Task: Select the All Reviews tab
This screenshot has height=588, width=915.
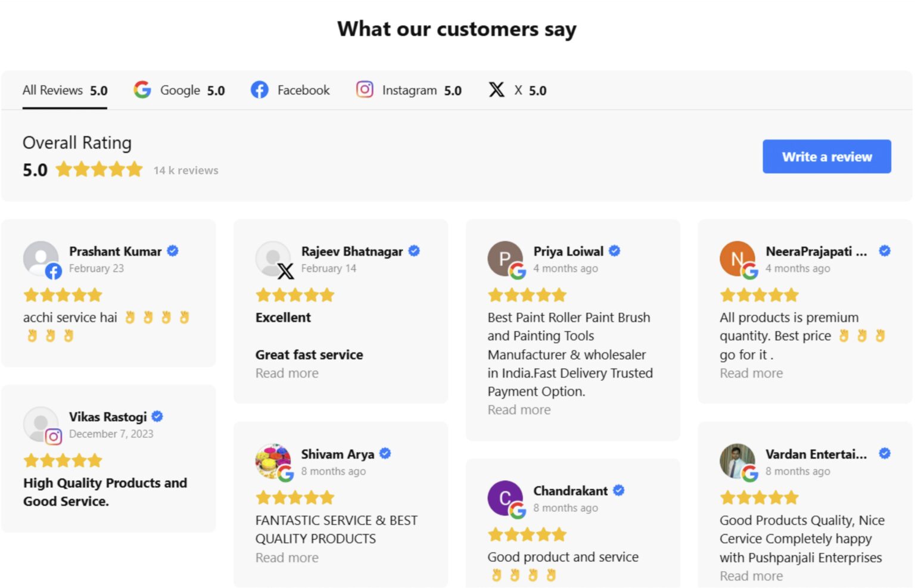Action: point(65,91)
